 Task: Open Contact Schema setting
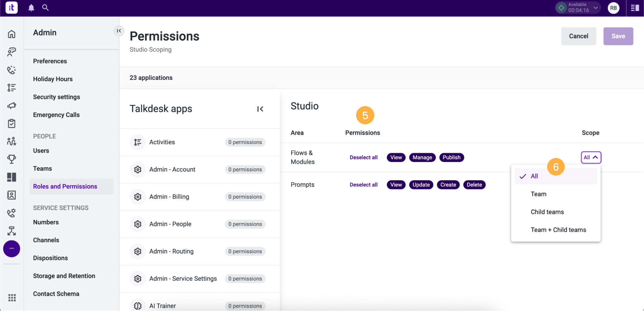tap(56, 294)
